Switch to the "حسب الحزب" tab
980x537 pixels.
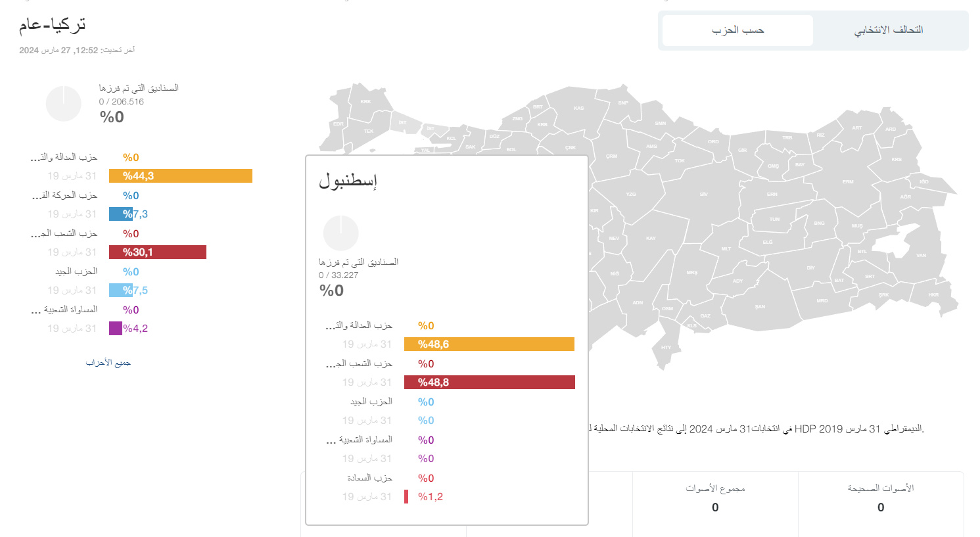(737, 30)
